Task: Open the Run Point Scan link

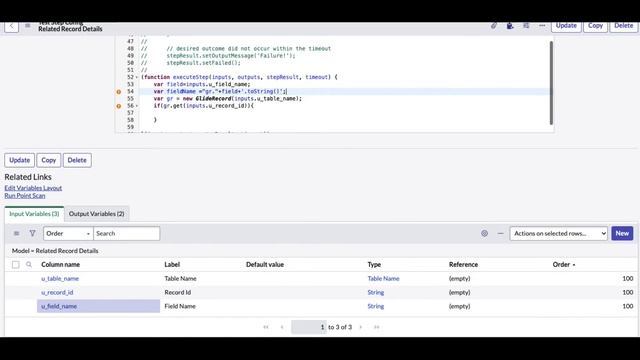Action: [25, 196]
